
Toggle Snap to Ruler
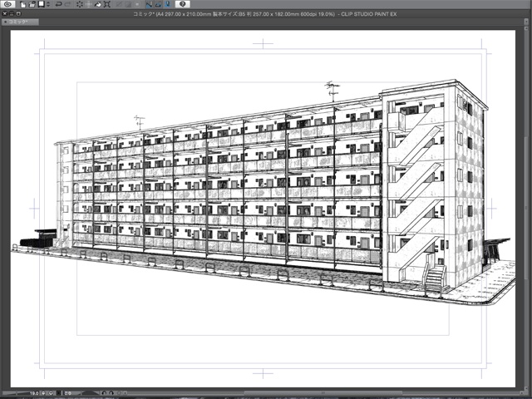(x=149, y=4)
